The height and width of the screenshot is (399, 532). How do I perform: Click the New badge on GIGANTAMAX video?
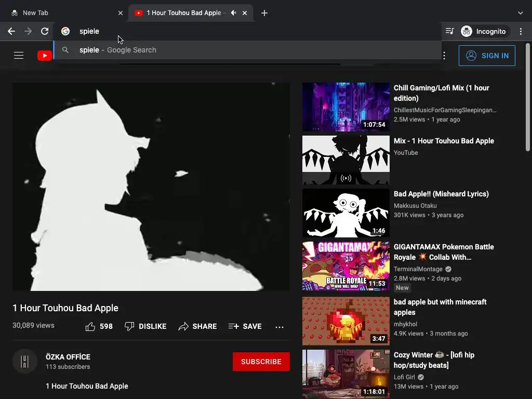(x=402, y=288)
